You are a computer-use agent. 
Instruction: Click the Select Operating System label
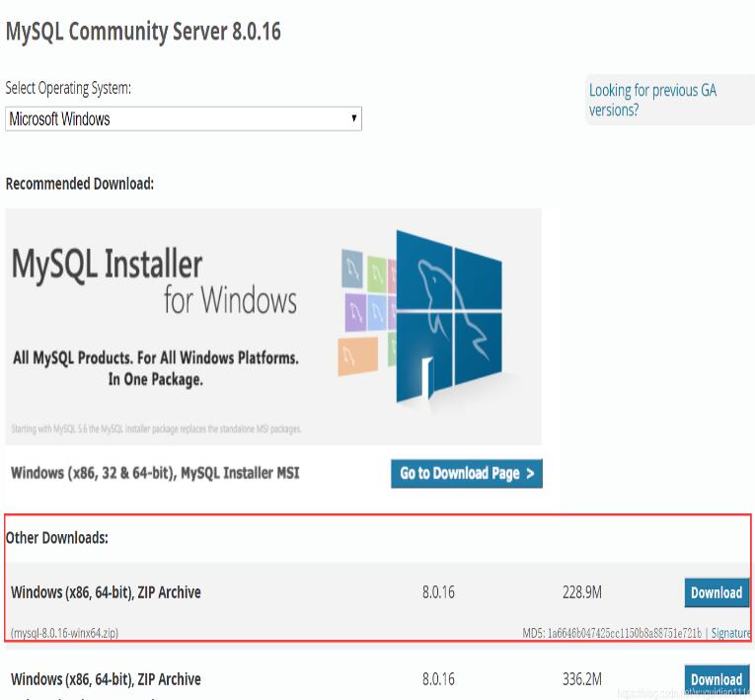(68, 88)
